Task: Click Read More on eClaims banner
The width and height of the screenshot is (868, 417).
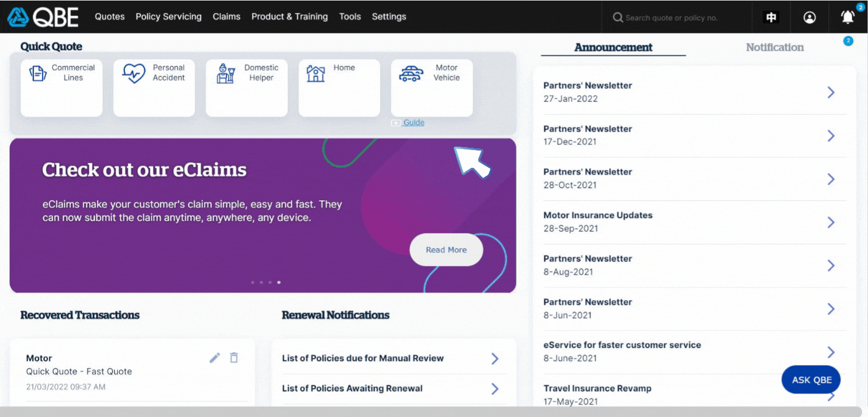Action: click(x=446, y=250)
